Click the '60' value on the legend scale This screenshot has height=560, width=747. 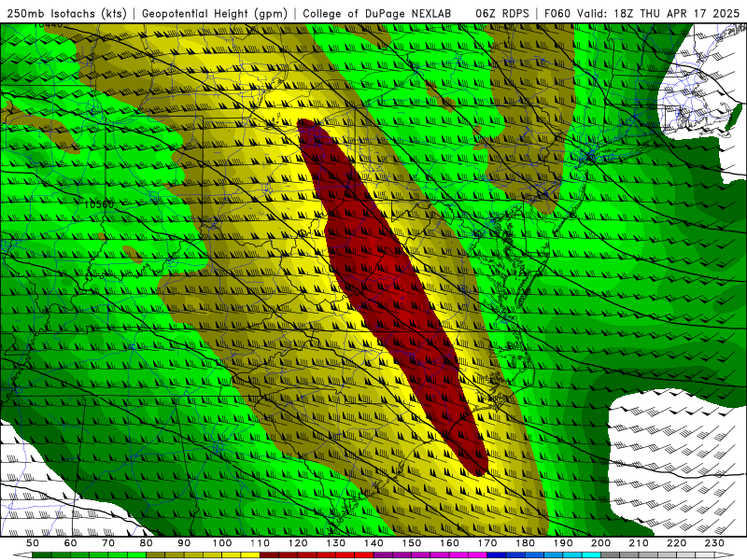tap(70, 543)
